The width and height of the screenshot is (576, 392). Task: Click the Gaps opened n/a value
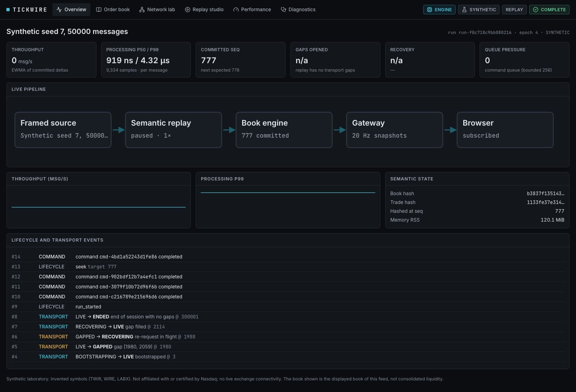tap(302, 60)
